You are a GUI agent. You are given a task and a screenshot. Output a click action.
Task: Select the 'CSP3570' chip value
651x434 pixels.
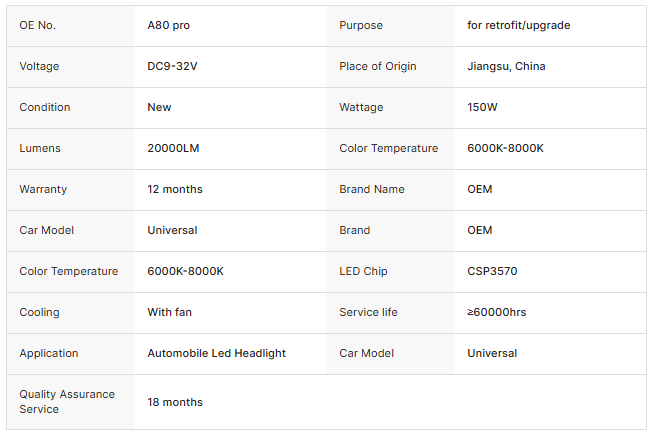coord(492,271)
